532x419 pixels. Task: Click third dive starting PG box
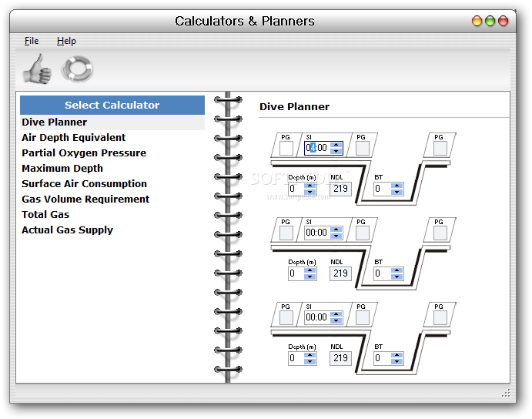(x=286, y=318)
